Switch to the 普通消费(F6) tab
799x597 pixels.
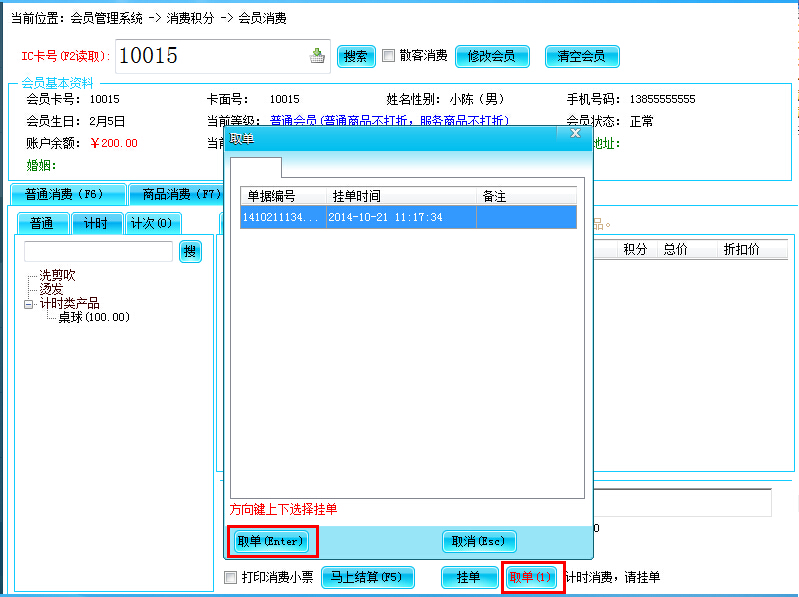coord(67,195)
